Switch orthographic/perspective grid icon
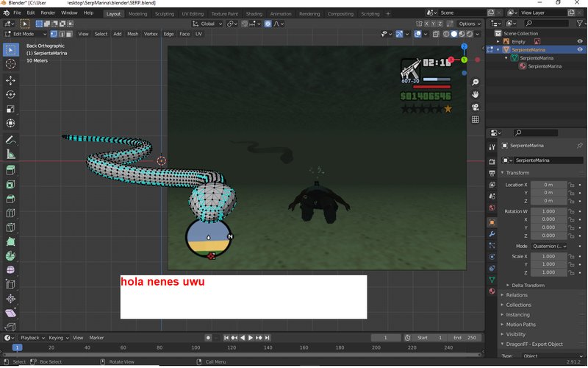 click(475, 119)
